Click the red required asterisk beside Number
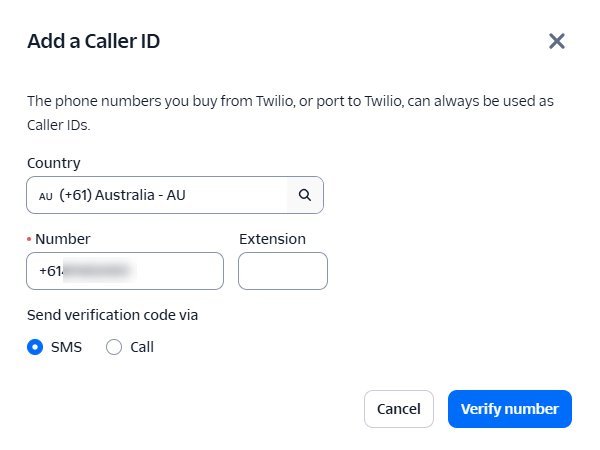The image size is (600, 450). pyautogui.click(x=29, y=239)
